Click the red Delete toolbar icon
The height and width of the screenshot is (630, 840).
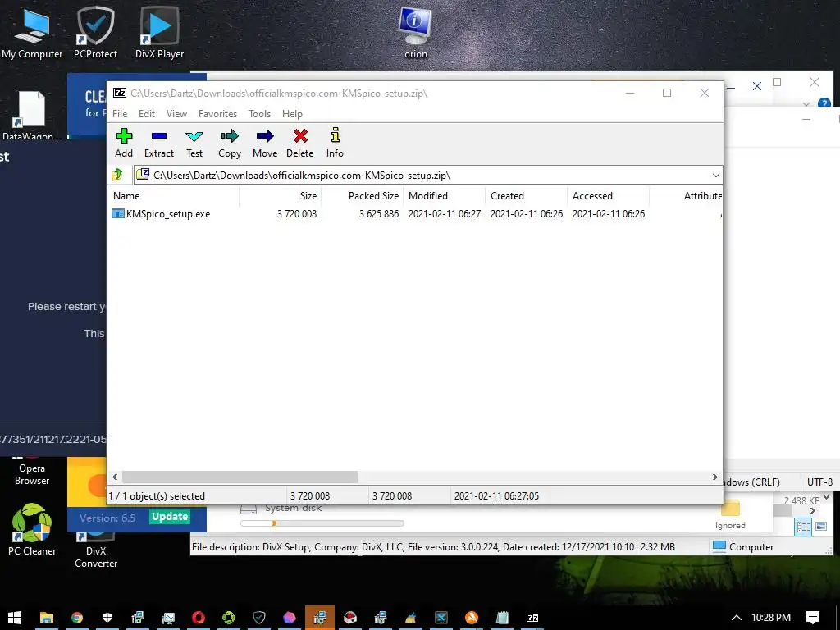300,143
